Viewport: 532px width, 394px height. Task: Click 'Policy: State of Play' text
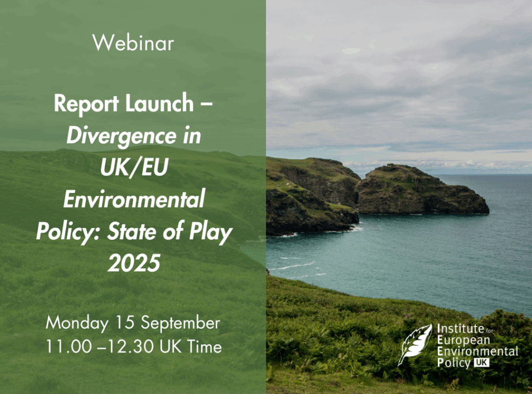tap(133, 233)
